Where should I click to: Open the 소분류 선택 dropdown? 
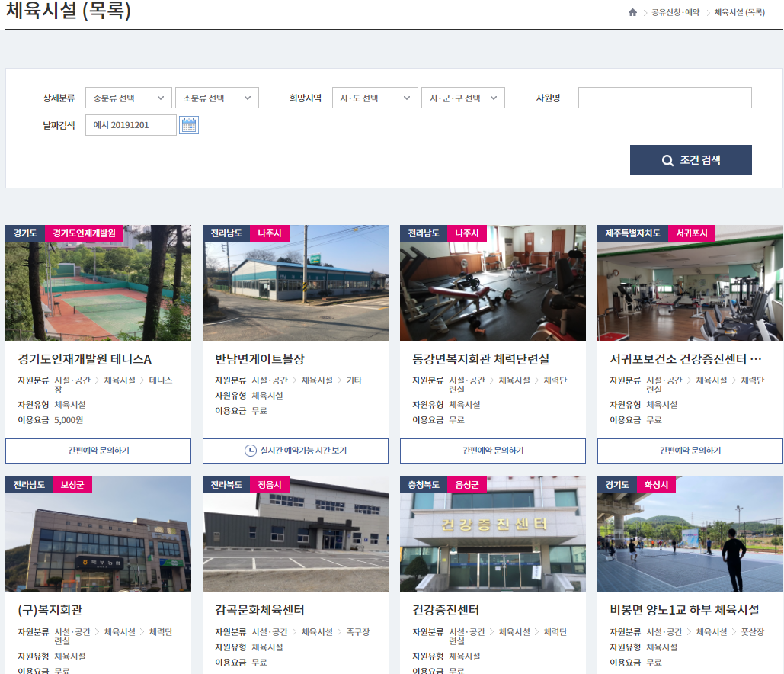point(217,98)
